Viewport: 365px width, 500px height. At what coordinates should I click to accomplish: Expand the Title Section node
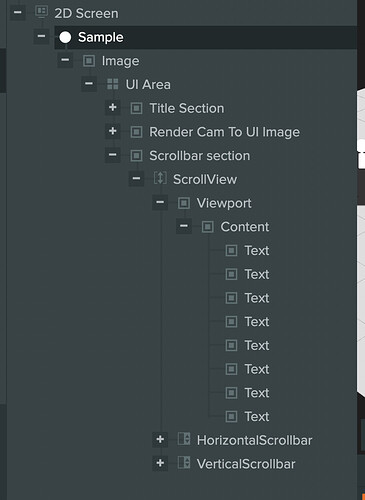tap(113, 108)
